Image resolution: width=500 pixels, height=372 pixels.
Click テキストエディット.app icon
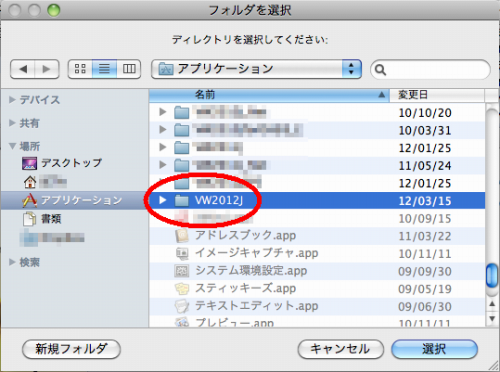[182, 306]
